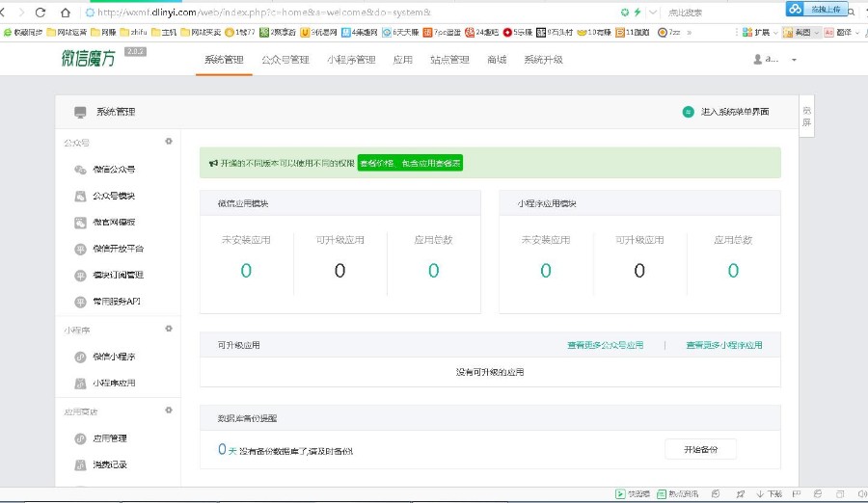This screenshot has height=503, width=868.
Task: Click the sound speaker icon in status bar
Action: click(862, 494)
